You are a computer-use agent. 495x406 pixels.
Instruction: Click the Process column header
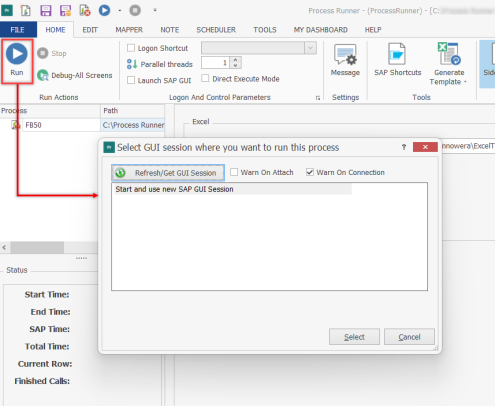coord(50,111)
